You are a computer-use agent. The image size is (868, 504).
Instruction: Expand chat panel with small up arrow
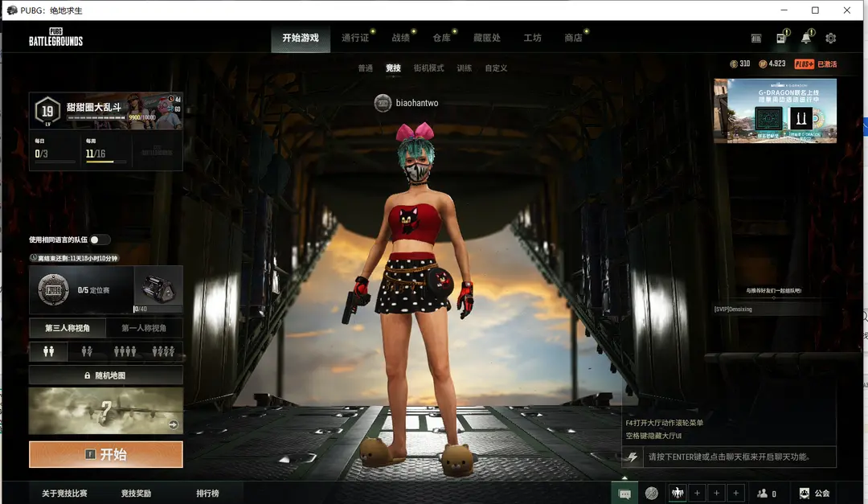pyautogui.click(x=625, y=477)
